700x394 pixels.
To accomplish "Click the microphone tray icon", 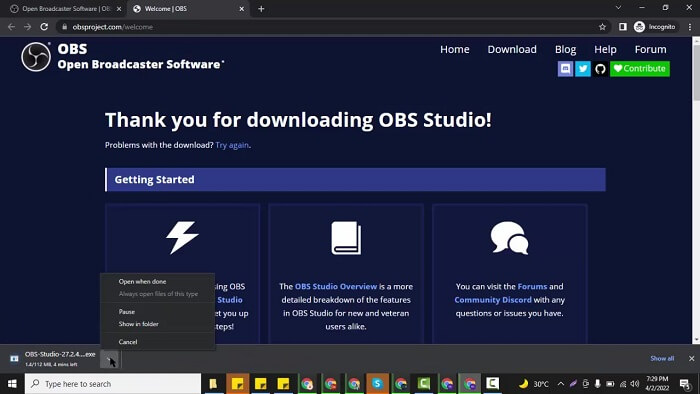I will [x=597, y=384].
